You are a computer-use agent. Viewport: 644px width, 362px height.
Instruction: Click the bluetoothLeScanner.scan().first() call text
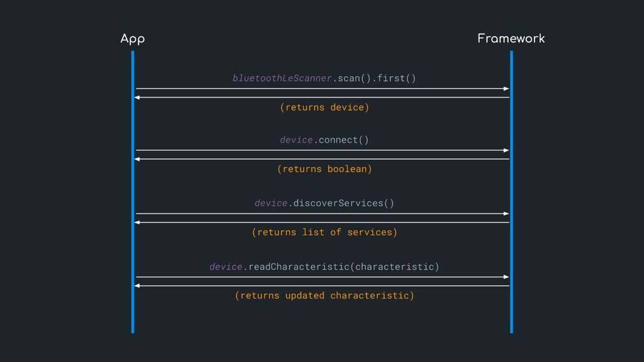coord(324,79)
